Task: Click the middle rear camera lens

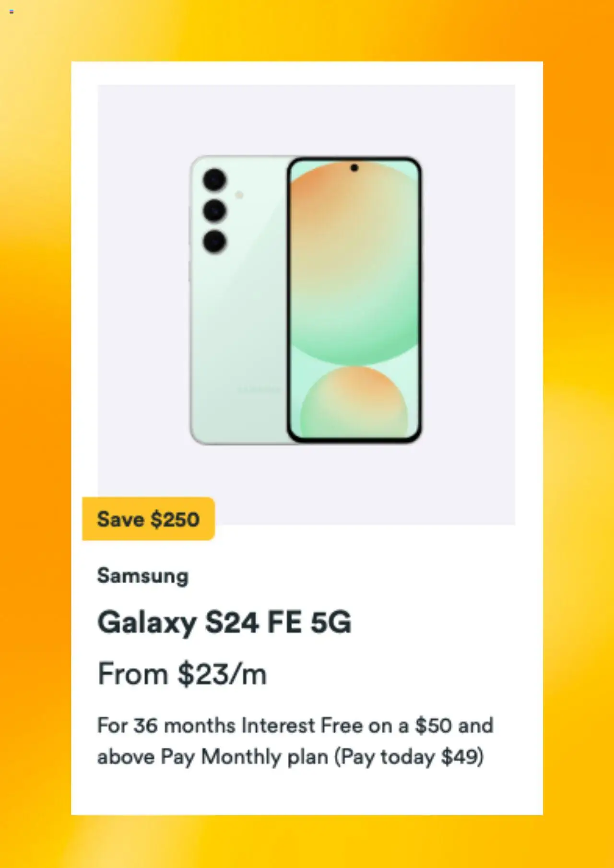Action: click(214, 211)
